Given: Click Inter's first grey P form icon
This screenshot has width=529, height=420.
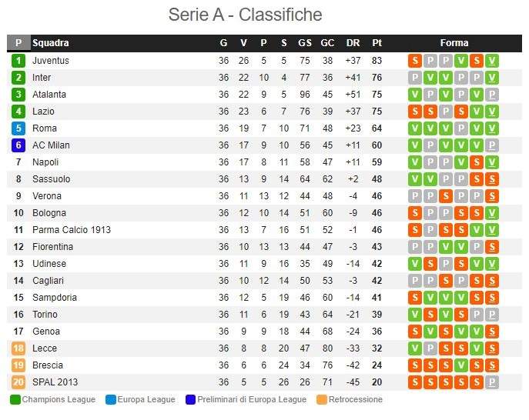Looking at the screenshot, I should [414, 78].
